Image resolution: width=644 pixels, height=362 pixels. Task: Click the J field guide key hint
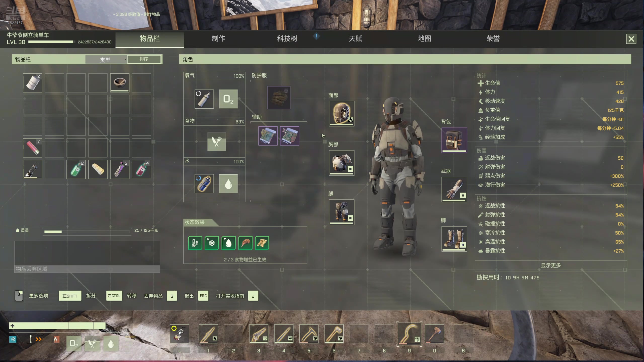(253, 296)
